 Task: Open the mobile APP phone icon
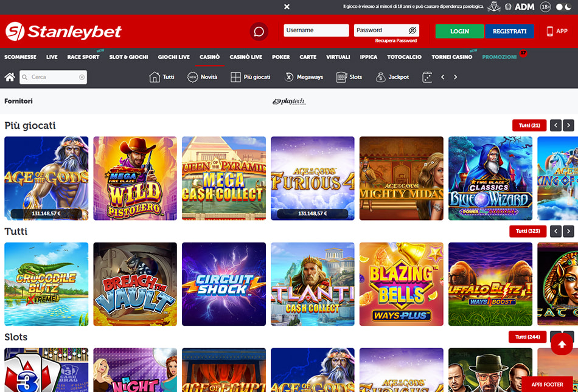549,31
